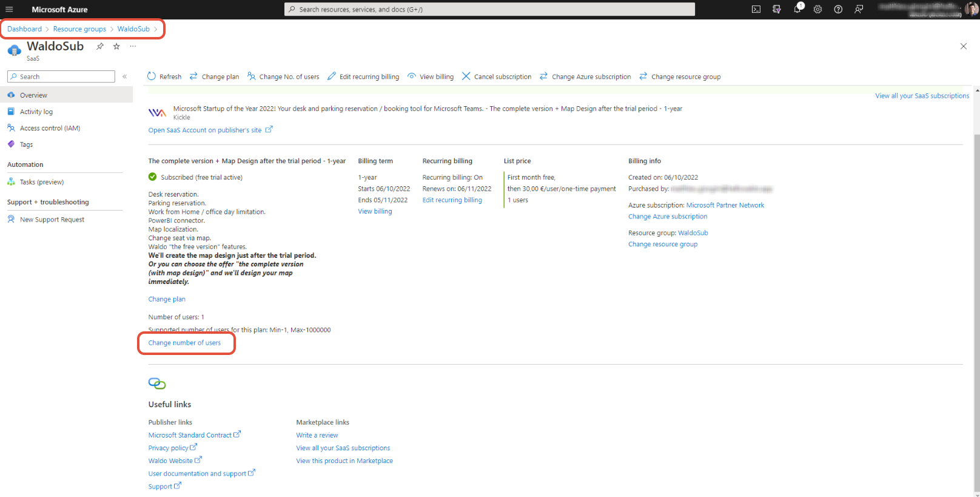
Task: Follow Change Azure subscription link under Billing info
Action: click(668, 217)
